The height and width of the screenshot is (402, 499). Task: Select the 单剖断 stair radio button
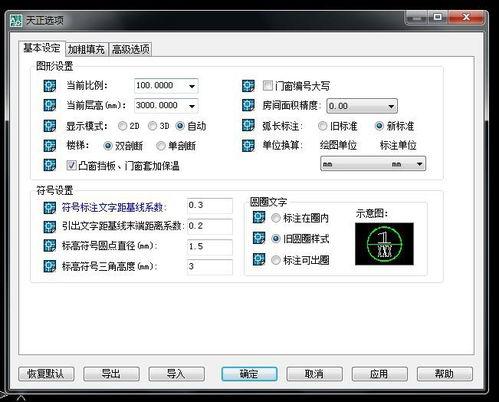pyautogui.click(x=161, y=146)
